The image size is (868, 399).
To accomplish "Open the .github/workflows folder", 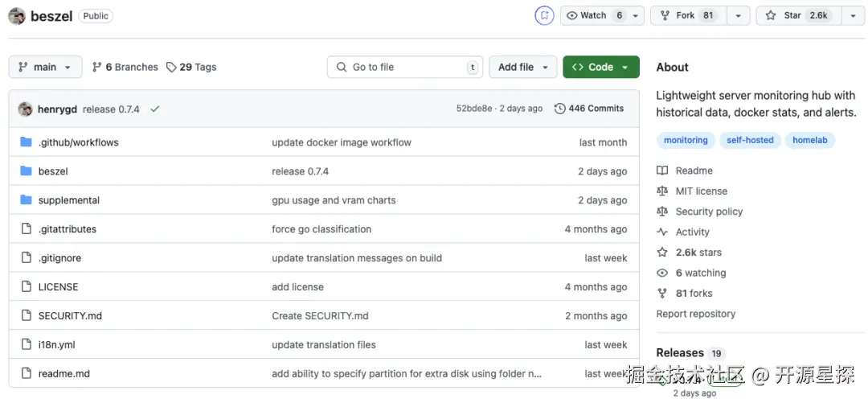I will (79, 142).
